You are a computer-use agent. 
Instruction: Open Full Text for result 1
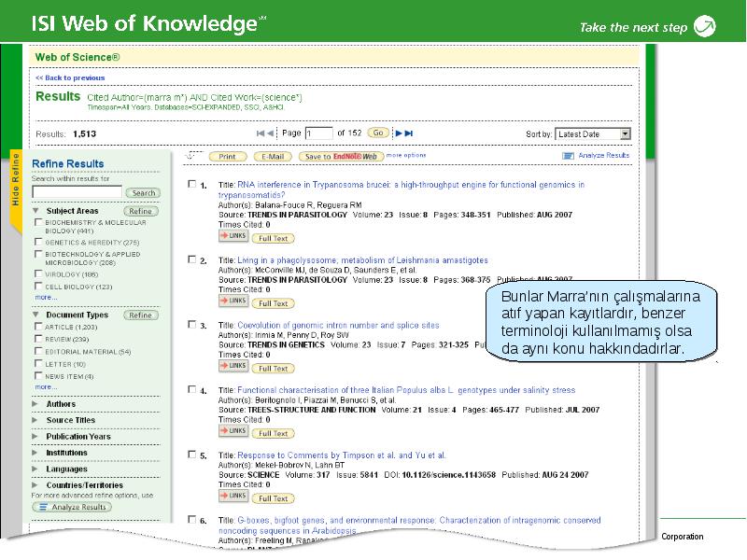(273, 239)
